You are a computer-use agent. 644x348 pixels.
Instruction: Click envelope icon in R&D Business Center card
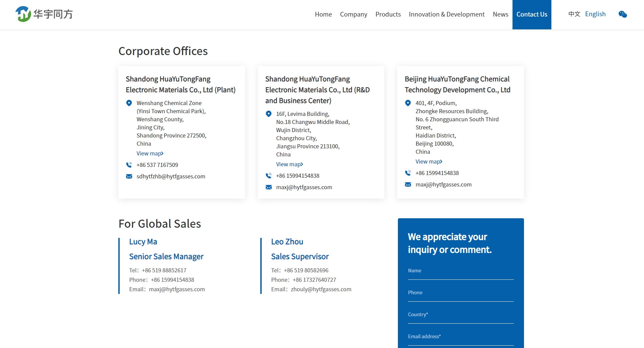pos(269,187)
